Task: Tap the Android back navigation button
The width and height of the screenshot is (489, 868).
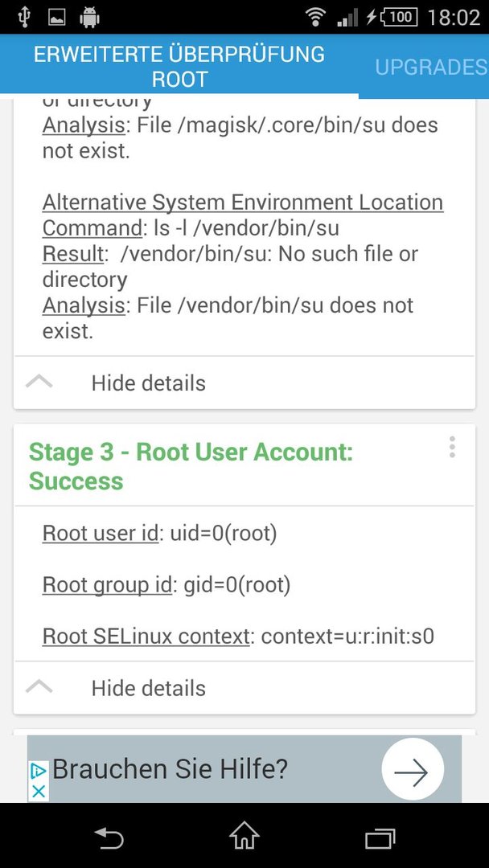Action: click(109, 836)
